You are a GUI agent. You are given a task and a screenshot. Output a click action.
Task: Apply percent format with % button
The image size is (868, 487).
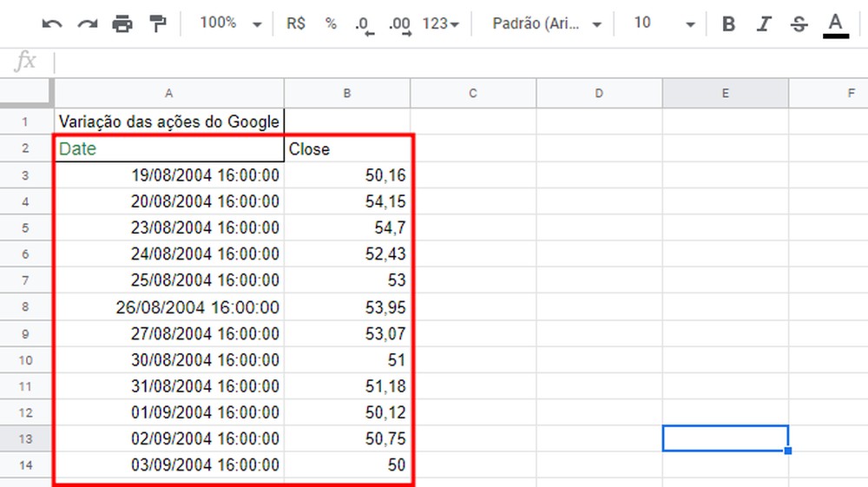click(x=331, y=23)
